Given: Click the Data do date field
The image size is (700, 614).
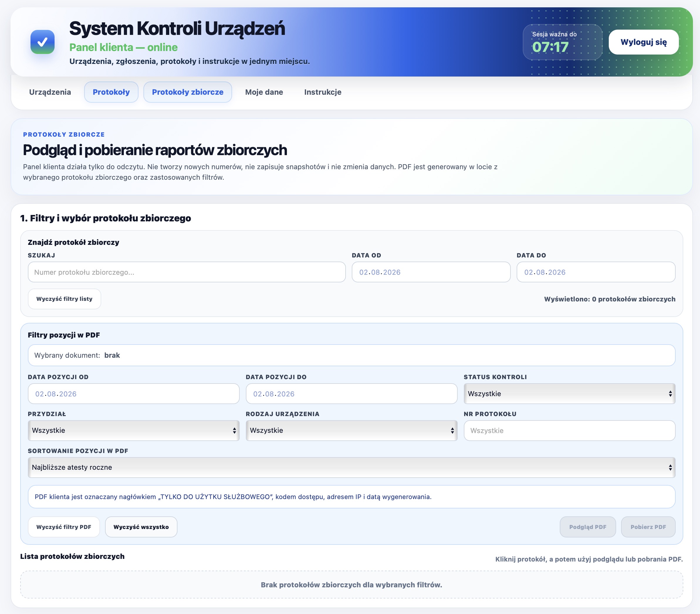Looking at the screenshot, I should (x=596, y=272).
